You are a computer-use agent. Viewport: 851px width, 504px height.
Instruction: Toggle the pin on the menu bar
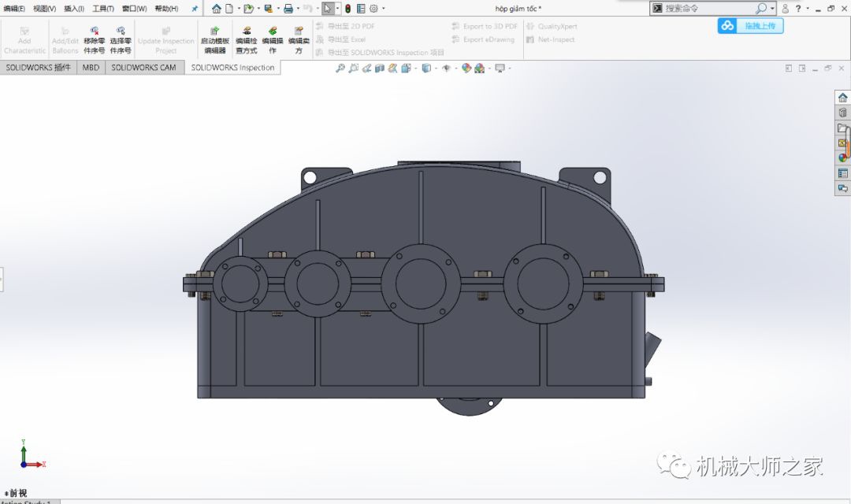[x=195, y=9]
